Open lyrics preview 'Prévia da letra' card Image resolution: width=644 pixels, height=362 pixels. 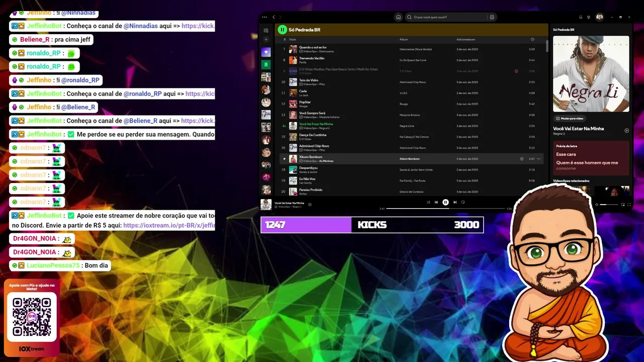point(591,158)
